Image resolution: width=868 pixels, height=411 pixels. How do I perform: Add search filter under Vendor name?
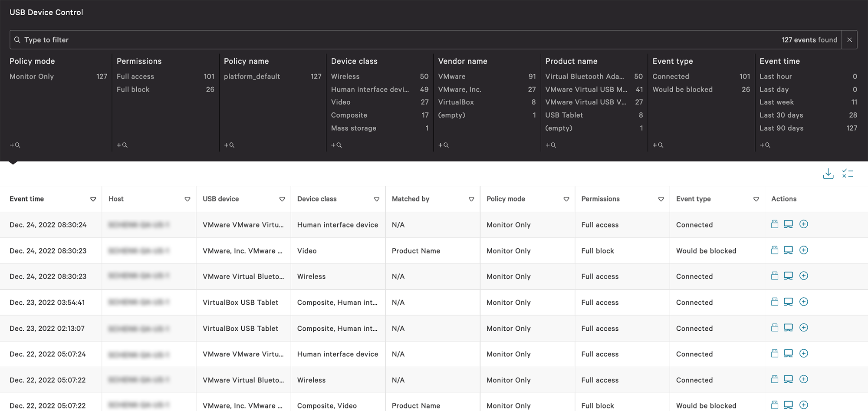tap(443, 145)
